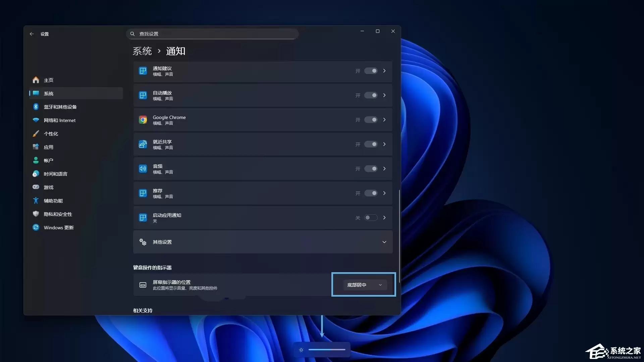Select the 辅助功能 accessibility icon
This screenshot has height=362, width=644.
(x=36, y=200)
